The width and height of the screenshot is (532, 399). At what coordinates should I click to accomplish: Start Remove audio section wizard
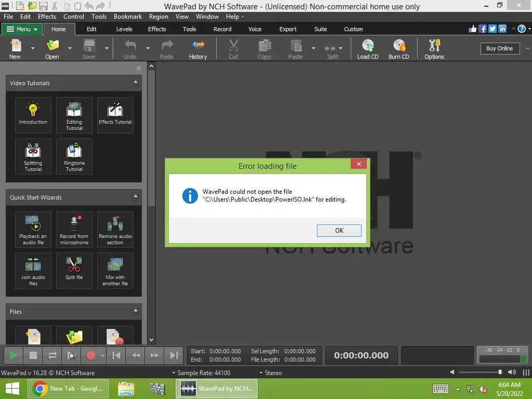[x=115, y=229]
